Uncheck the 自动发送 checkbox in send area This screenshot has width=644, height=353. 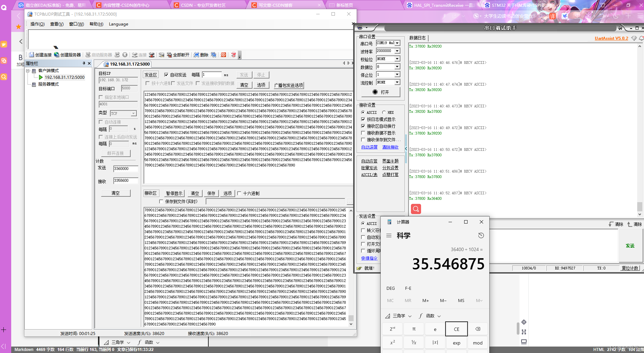coord(166,75)
